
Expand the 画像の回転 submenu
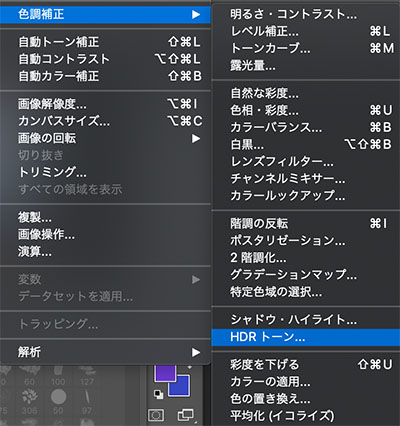(105, 138)
